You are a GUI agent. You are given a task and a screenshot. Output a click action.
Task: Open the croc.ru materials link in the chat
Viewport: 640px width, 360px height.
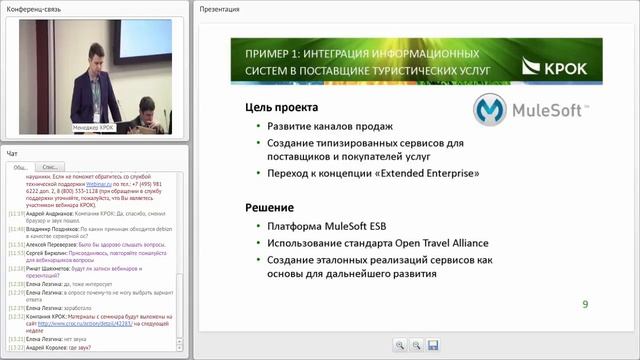pyautogui.click(x=85, y=324)
